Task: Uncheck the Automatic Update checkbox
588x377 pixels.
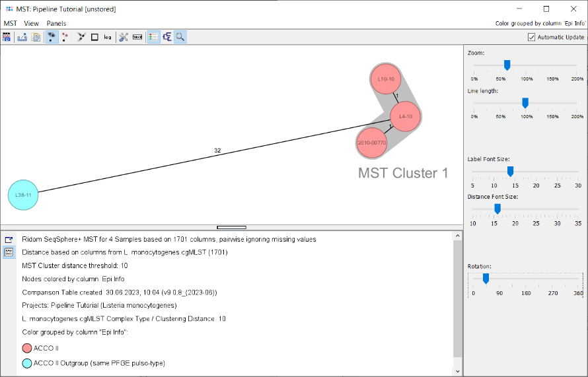Action: [531, 37]
